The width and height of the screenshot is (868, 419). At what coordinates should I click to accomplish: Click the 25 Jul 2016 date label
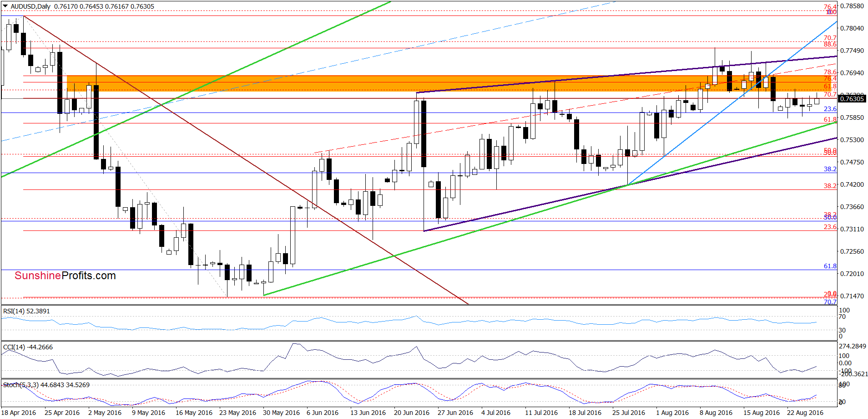(x=629, y=413)
